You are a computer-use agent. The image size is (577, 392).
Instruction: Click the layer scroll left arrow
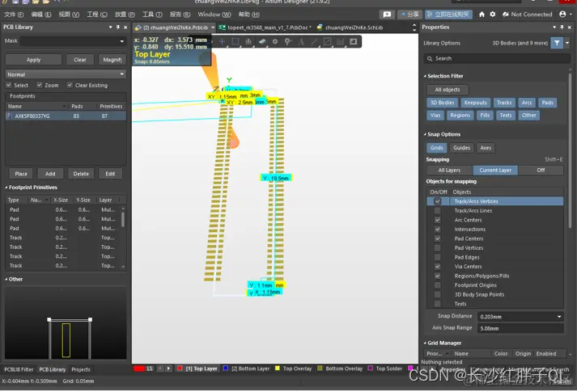160,368
